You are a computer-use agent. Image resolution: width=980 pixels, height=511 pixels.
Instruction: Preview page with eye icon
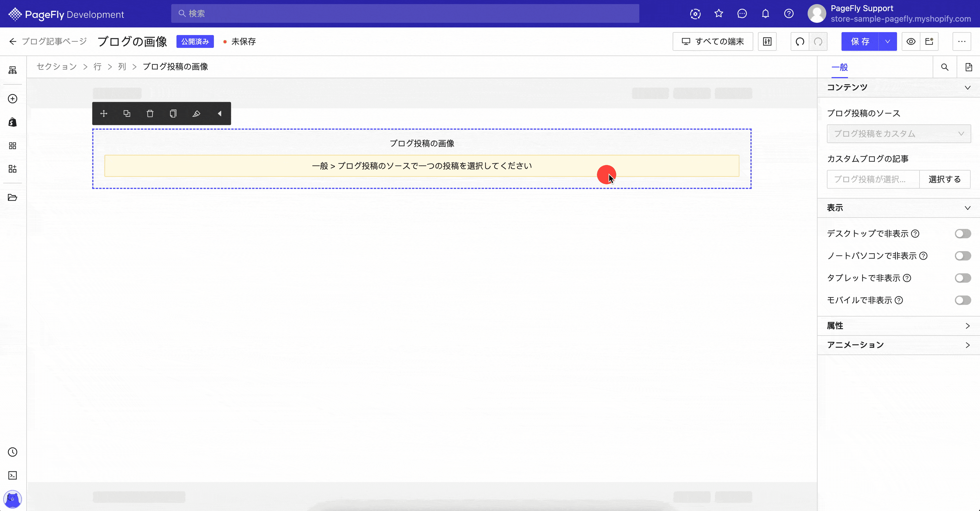coord(911,41)
